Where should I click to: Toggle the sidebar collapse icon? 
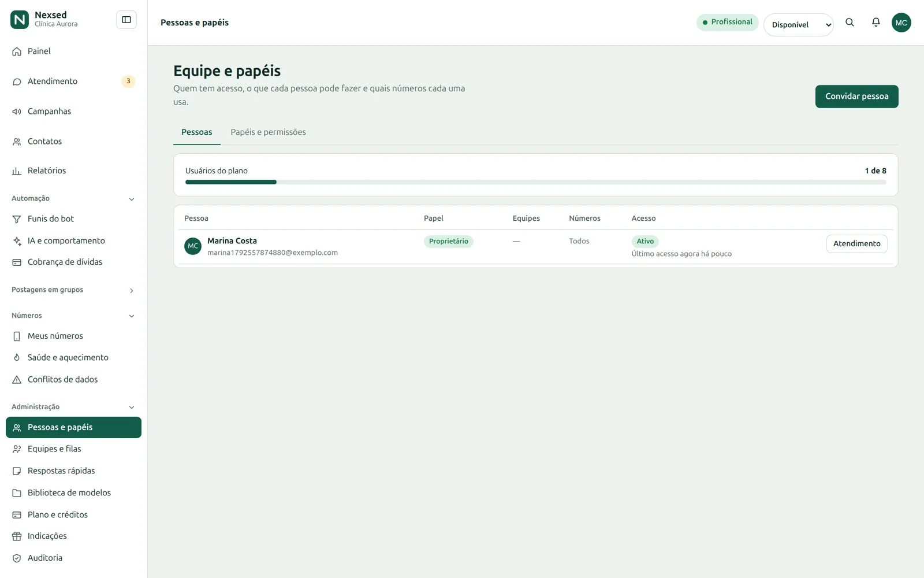point(126,20)
